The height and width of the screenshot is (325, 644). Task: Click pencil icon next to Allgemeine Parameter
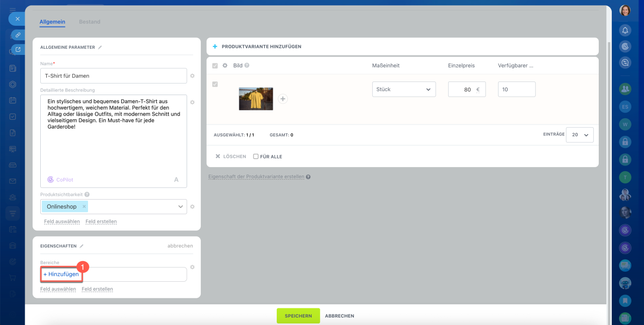pos(100,47)
